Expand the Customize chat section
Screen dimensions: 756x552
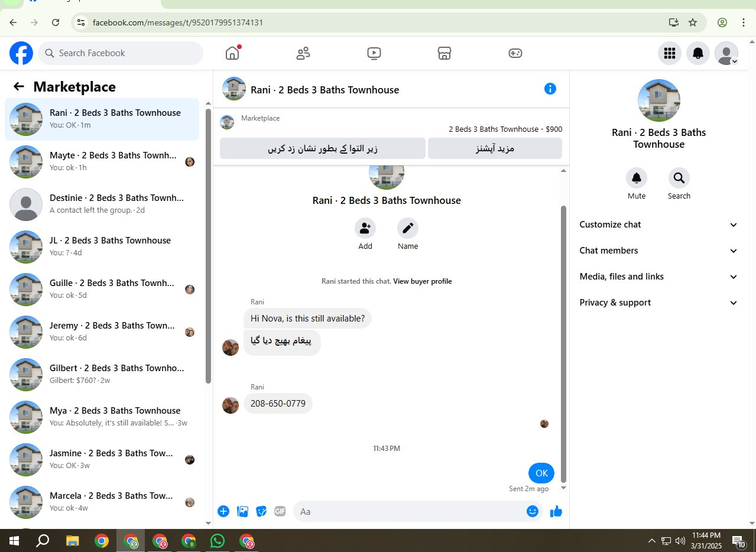[x=658, y=225]
